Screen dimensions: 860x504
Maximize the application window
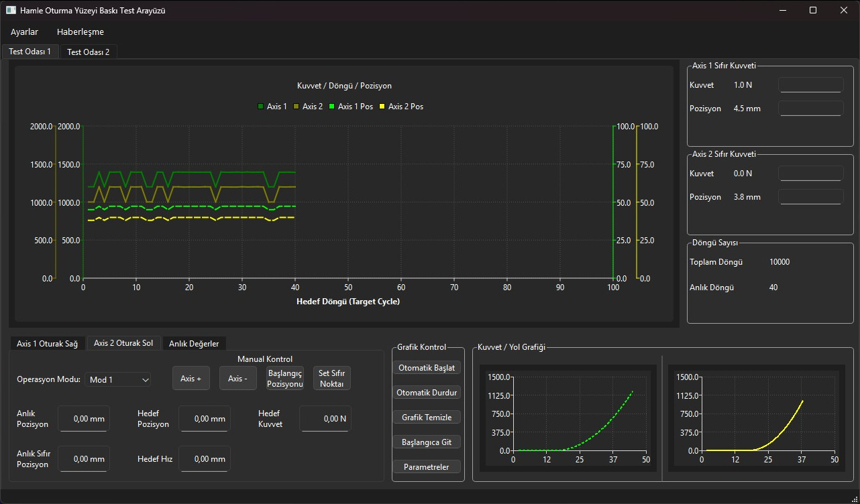(x=813, y=10)
